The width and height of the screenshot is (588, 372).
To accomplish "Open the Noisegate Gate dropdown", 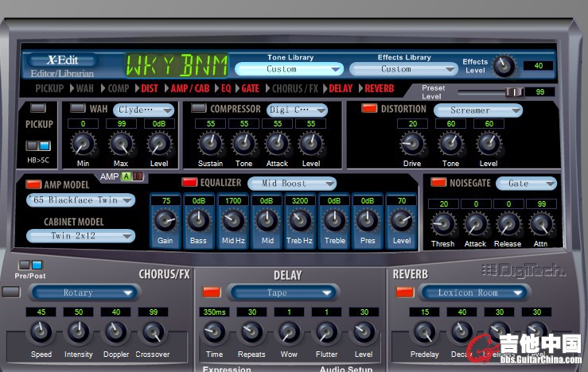I will [x=526, y=184].
